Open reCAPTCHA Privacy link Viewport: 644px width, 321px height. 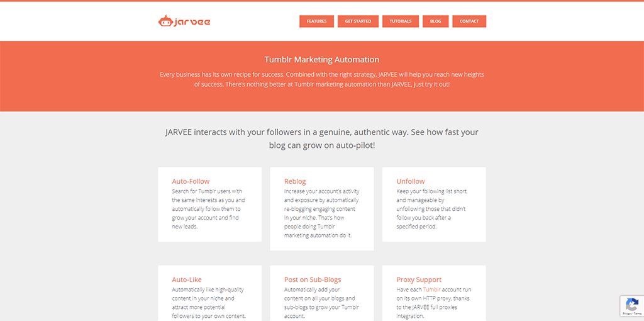627,313
